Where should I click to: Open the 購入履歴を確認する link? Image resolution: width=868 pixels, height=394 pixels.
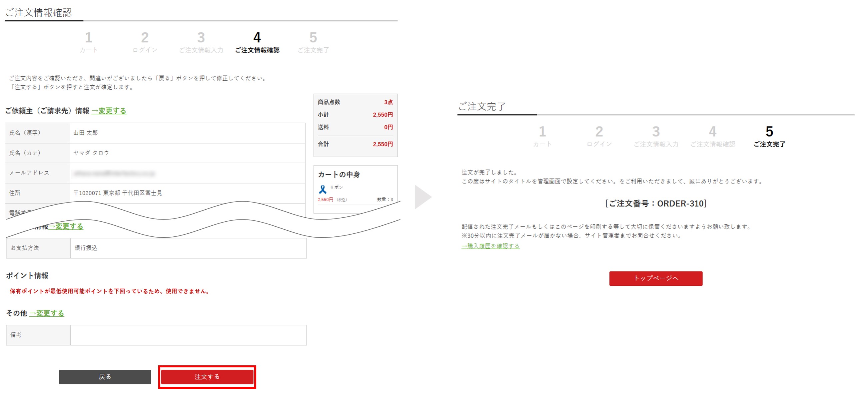click(490, 246)
